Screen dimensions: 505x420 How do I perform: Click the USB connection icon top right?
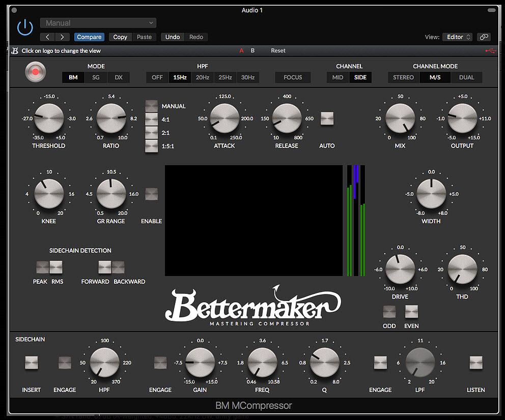(489, 50)
